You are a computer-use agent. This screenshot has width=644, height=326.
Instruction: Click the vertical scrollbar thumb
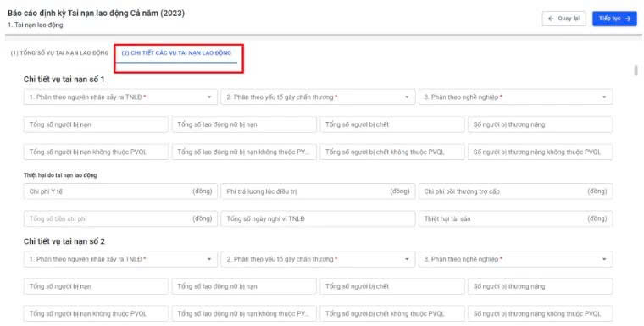click(636, 70)
